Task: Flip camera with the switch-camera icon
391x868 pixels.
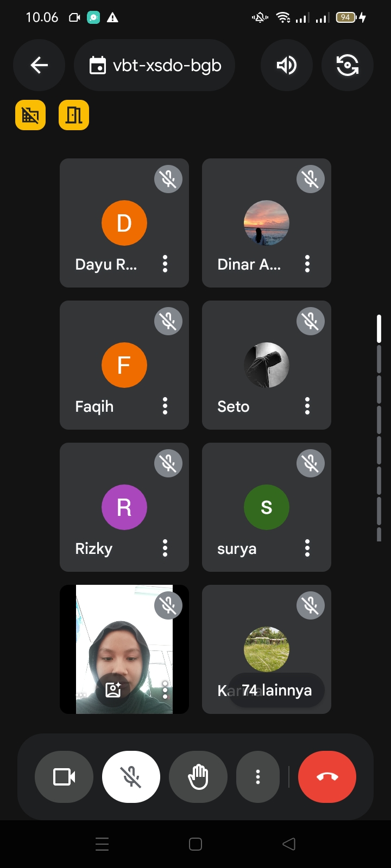Action: pyautogui.click(x=348, y=65)
